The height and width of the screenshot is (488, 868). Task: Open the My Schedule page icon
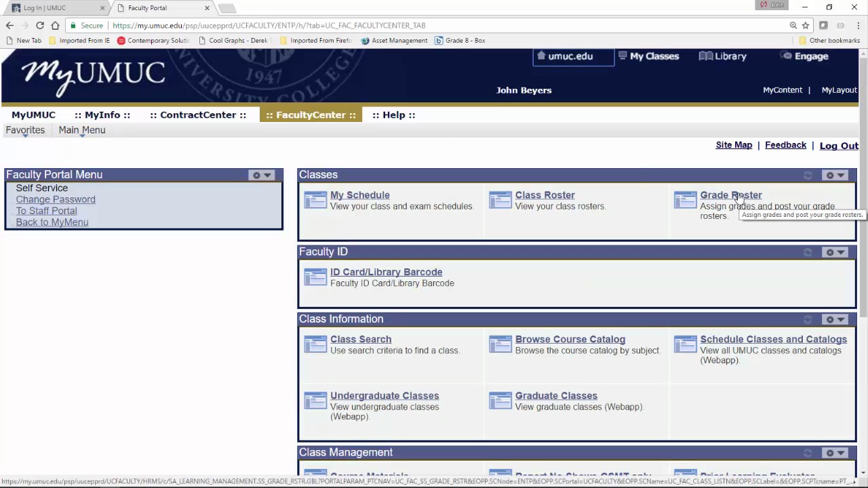tap(315, 200)
